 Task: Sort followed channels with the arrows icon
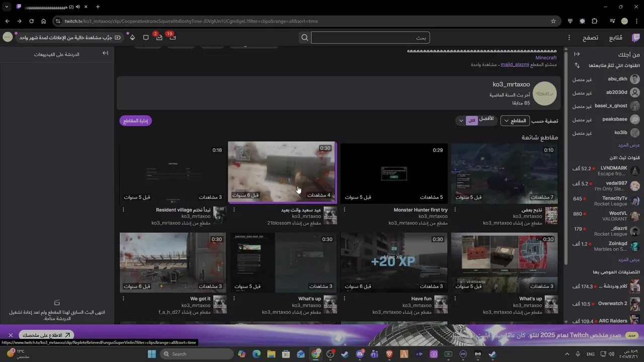[577, 66]
